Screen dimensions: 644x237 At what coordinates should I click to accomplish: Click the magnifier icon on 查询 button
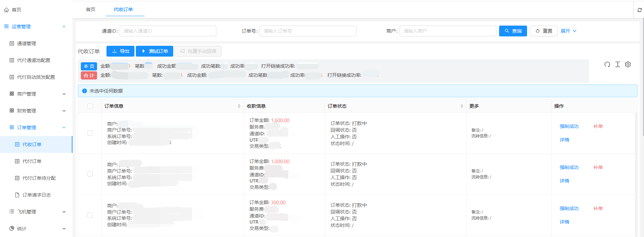point(507,31)
